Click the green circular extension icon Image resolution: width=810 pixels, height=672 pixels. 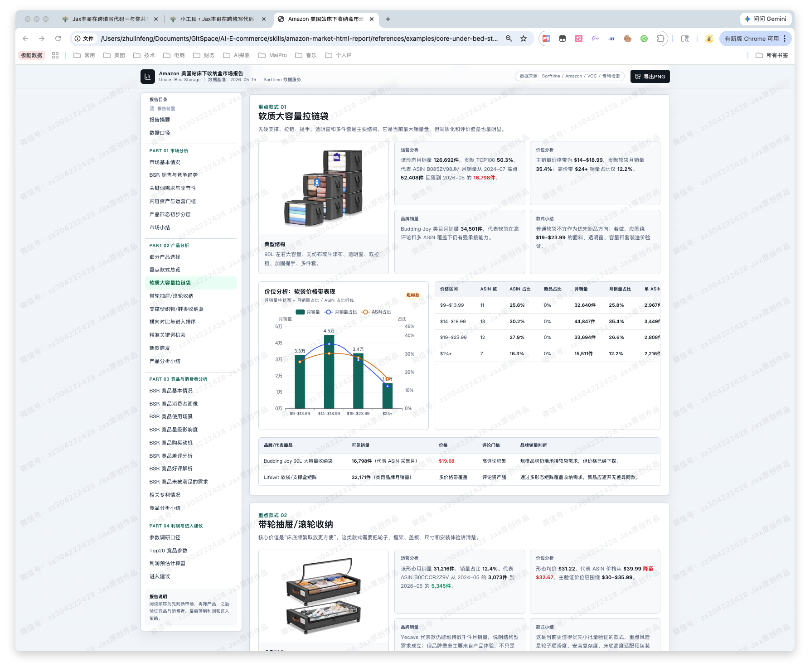[x=644, y=39]
